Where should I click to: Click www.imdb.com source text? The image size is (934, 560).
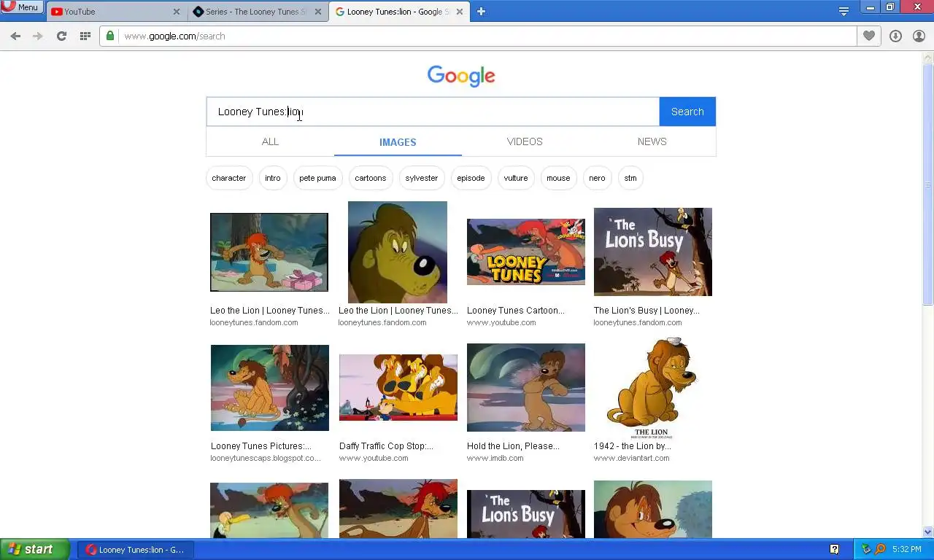495,459
